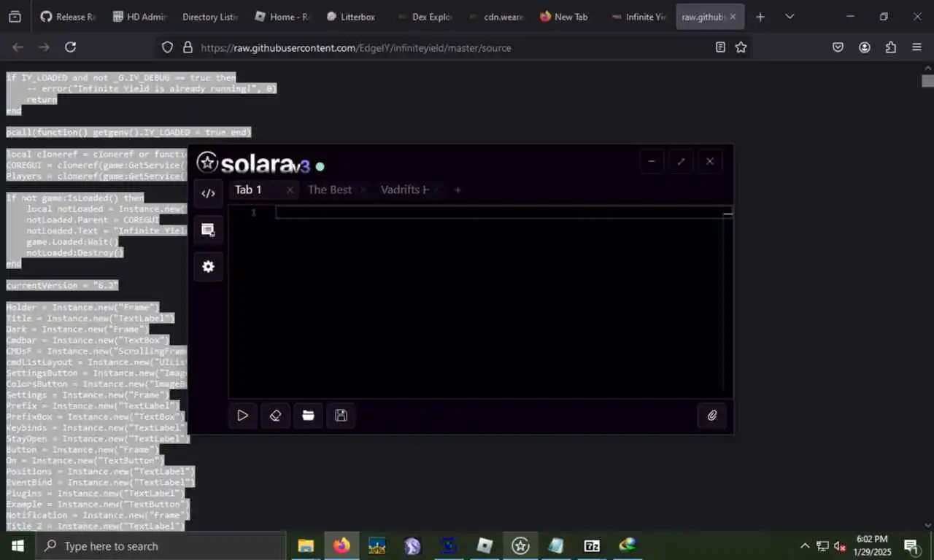The height and width of the screenshot is (560, 934).
Task: Click the Solara star logo
Action: [x=207, y=163]
